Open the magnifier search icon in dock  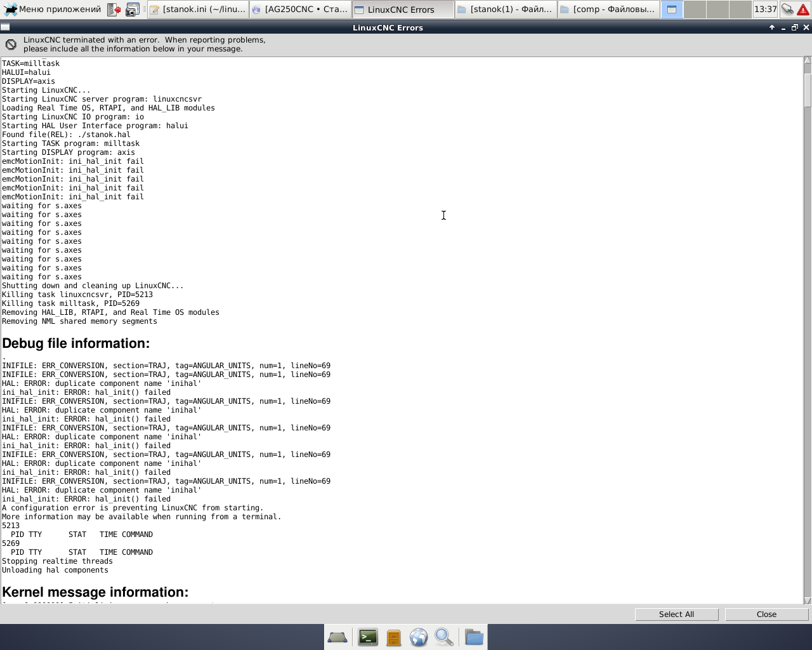coord(444,637)
